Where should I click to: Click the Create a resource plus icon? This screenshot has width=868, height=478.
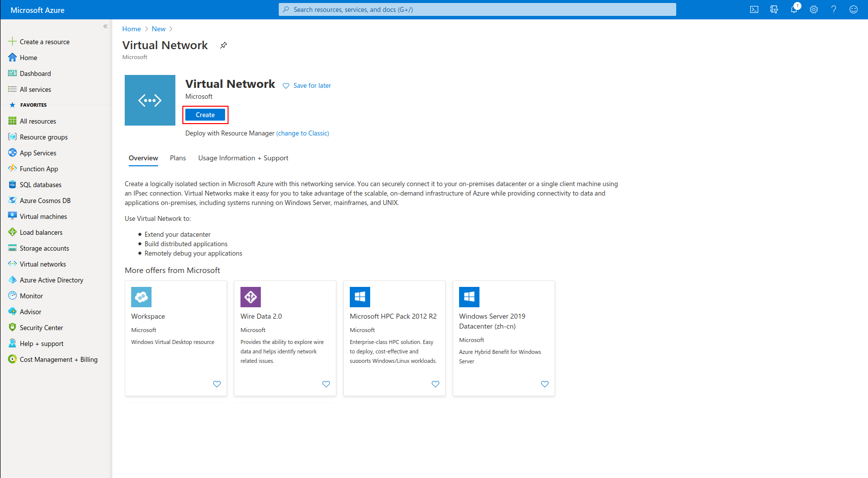12,42
